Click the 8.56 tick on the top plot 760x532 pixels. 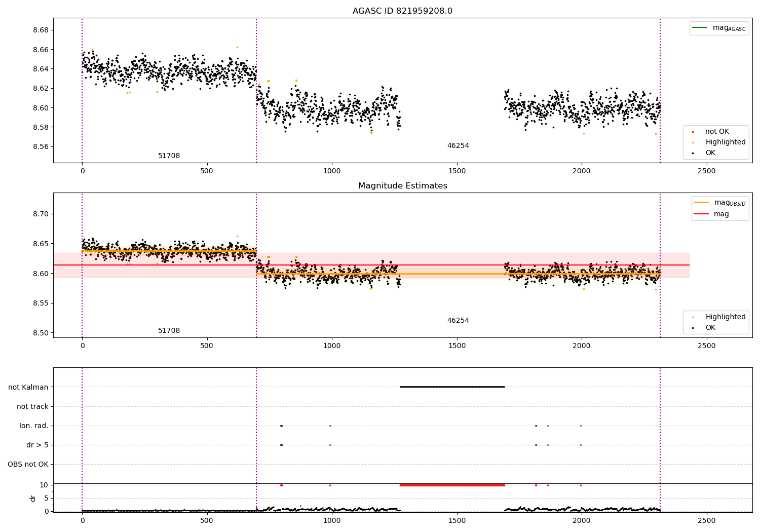40,147
